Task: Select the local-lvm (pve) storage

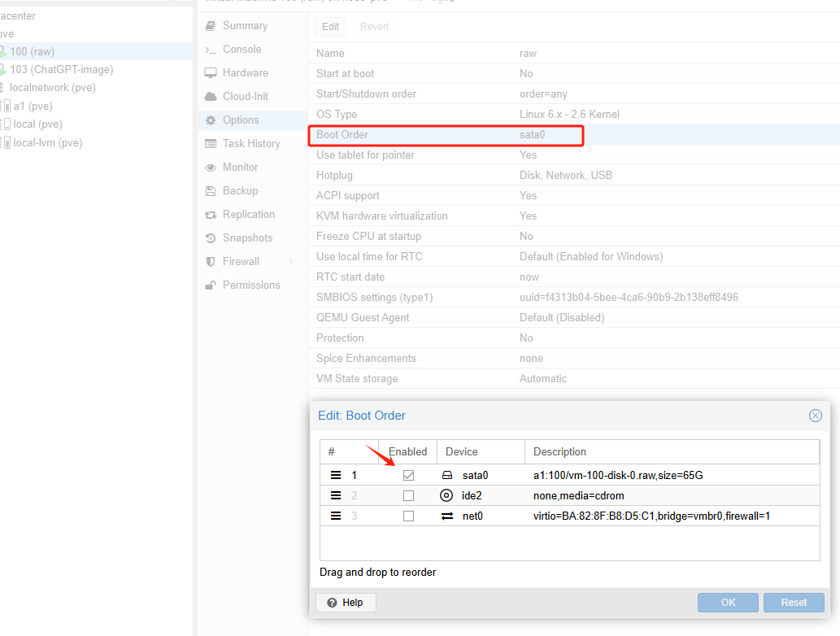Action: tap(47, 143)
